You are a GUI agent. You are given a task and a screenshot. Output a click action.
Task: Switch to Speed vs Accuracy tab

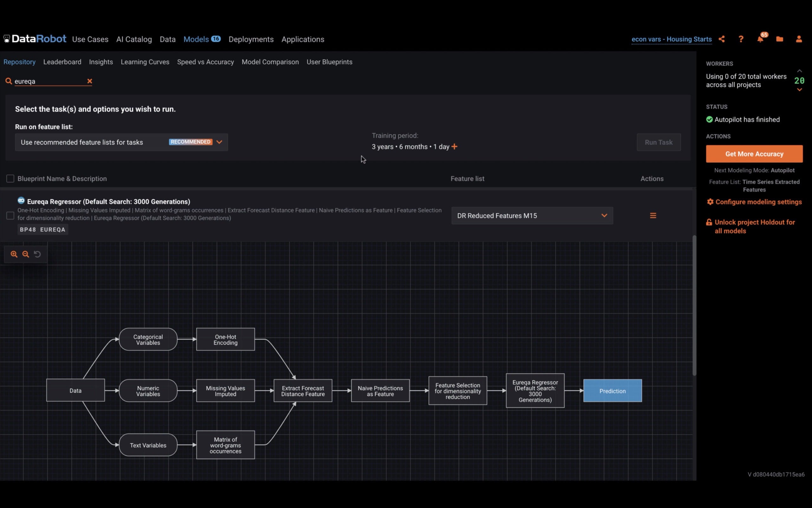(205, 62)
